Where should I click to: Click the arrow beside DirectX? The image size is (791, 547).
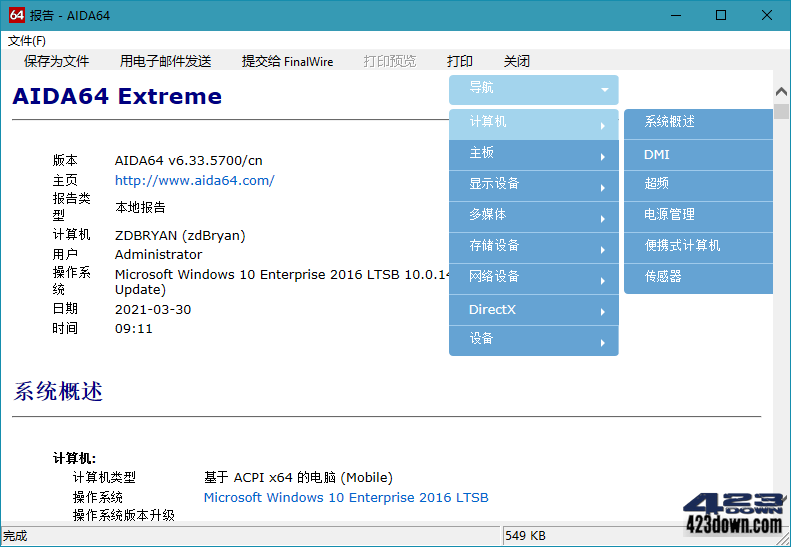point(603,312)
